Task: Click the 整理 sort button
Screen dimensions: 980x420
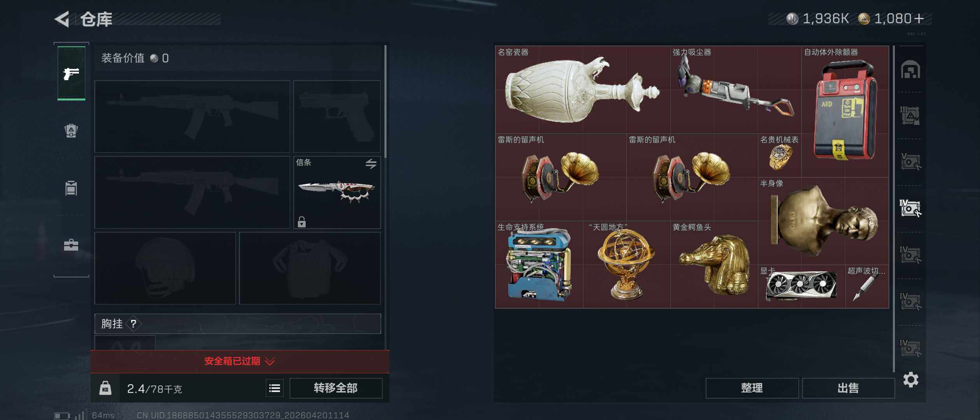Action: click(752, 388)
